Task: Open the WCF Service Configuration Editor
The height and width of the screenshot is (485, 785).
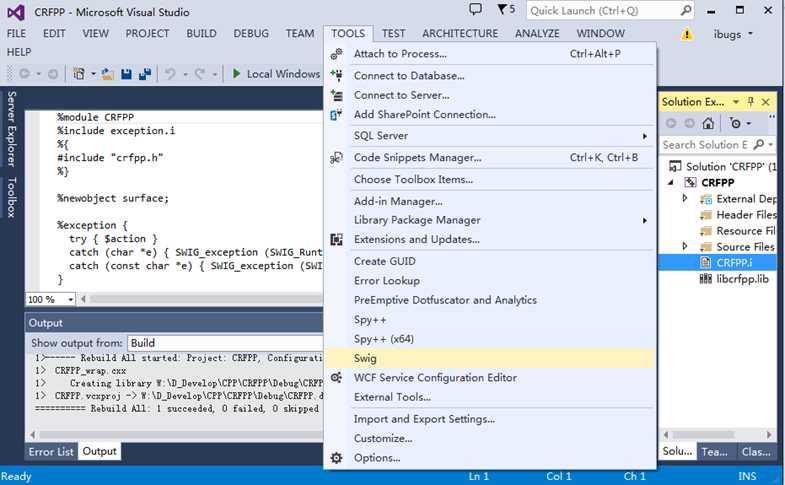Action: [x=490, y=378]
